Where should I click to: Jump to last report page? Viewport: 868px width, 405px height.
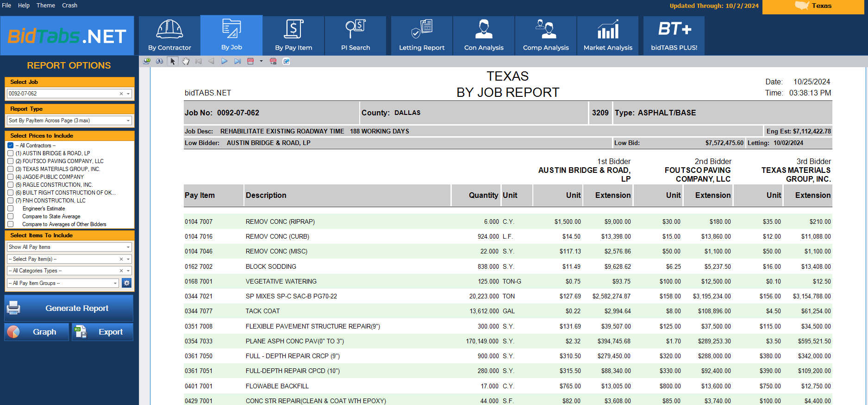pyautogui.click(x=237, y=61)
